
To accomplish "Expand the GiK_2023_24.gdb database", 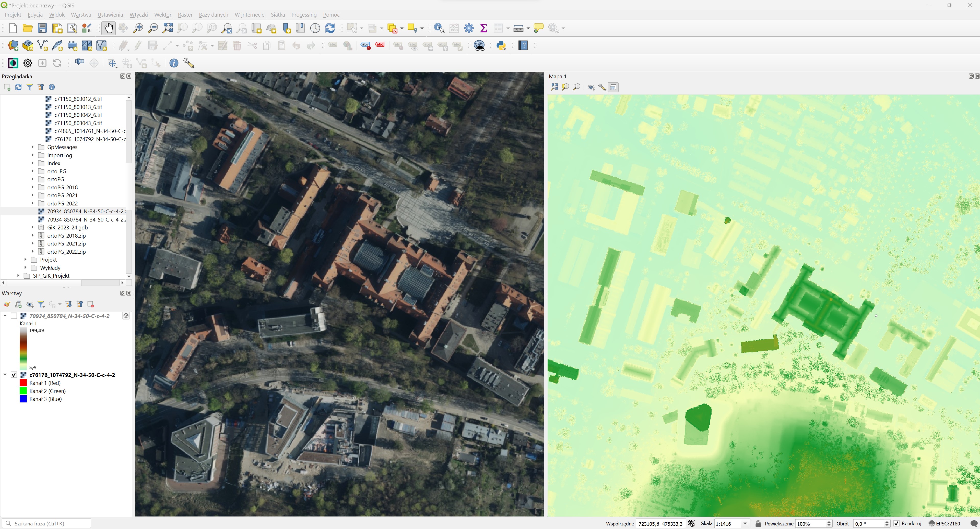I will [x=33, y=227].
